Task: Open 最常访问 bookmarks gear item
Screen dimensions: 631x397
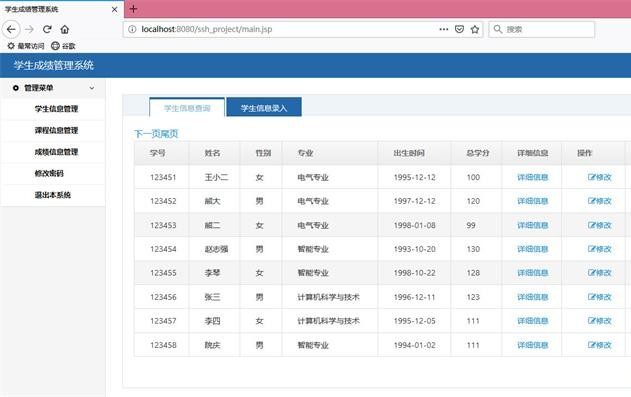Action: 26,46
